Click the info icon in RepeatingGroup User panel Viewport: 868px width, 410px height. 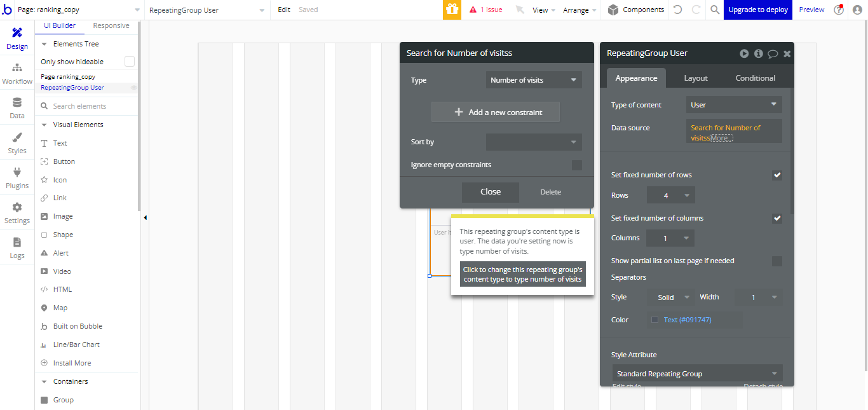click(x=758, y=53)
